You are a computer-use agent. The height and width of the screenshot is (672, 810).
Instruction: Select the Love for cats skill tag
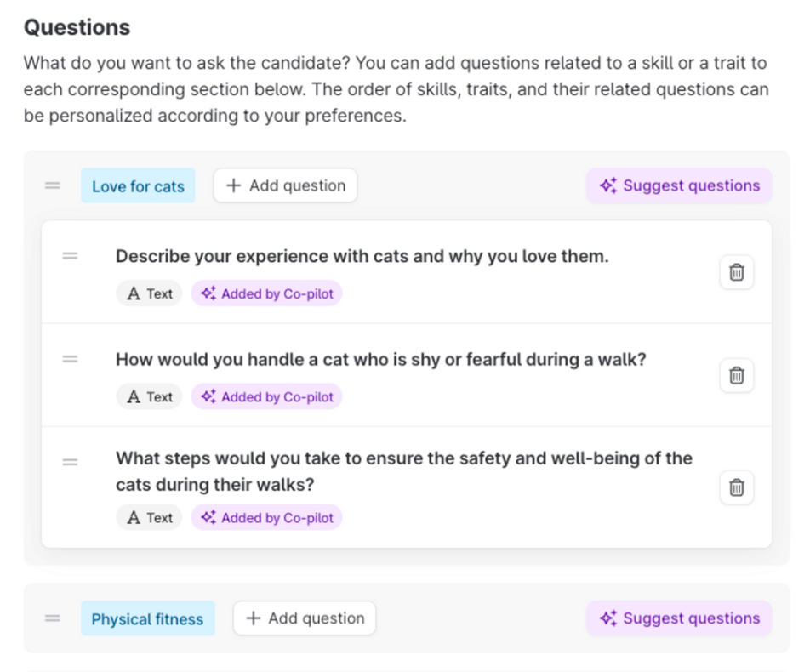tap(138, 186)
